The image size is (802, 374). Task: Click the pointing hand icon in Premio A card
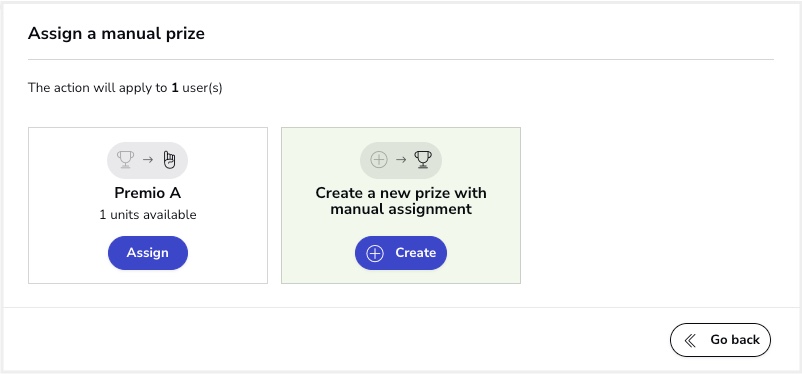pos(169,160)
